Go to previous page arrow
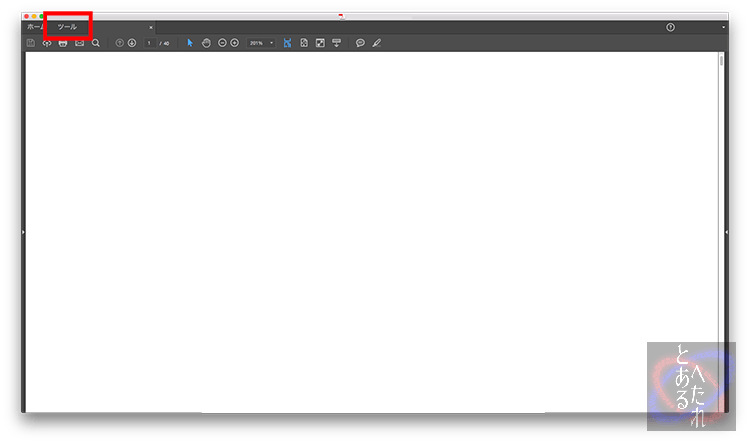The height and width of the screenshot is (443, 750). (x=120, y=43)
